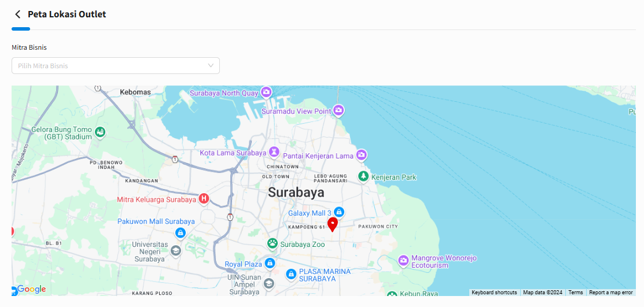Go back using the left arrow icon

click(17, 14)
